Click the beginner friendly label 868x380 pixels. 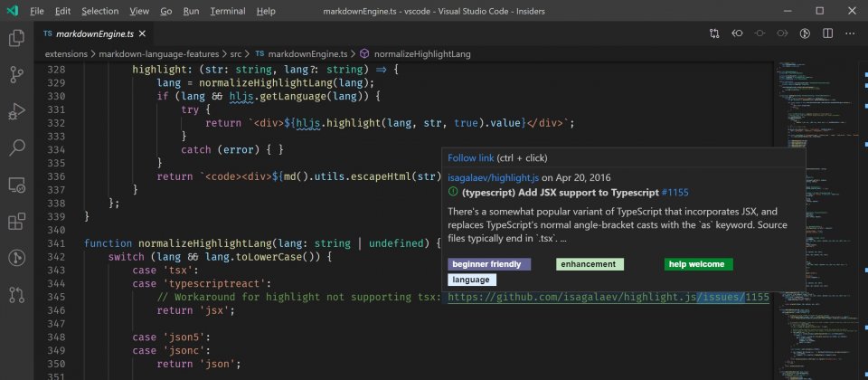pos(489,264)
